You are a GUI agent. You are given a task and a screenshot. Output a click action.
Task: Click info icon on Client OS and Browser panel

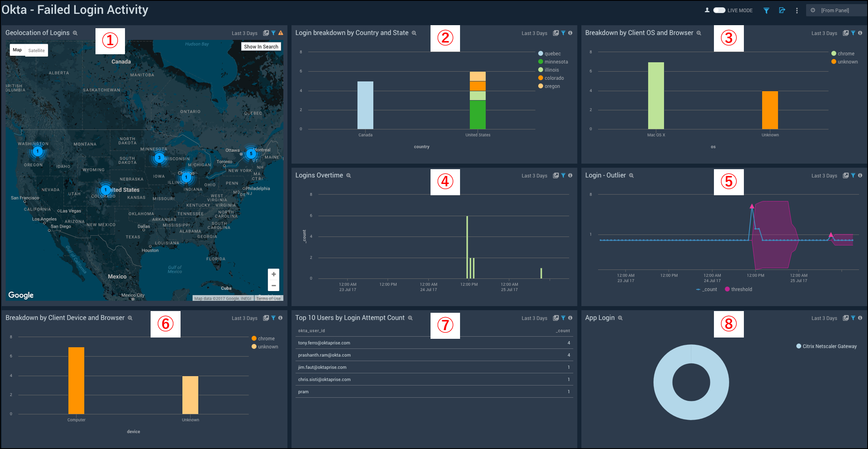click(860, 33)
